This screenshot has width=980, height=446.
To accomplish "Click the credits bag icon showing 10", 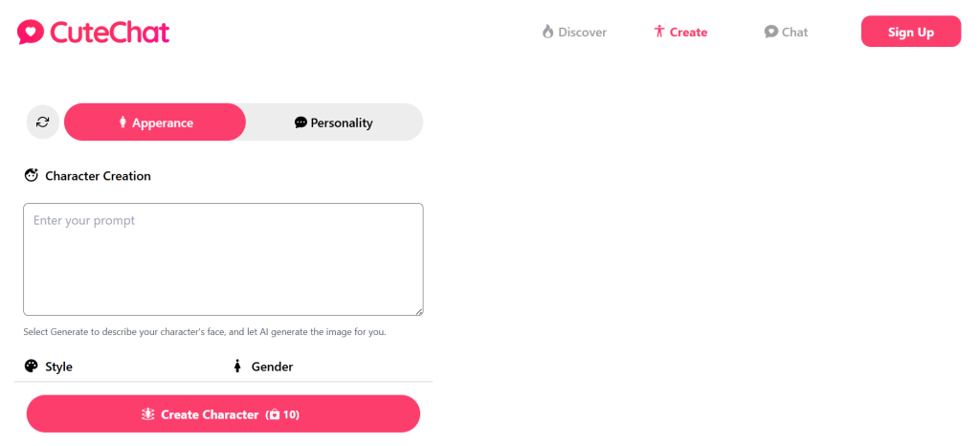I will pos(274,414).
